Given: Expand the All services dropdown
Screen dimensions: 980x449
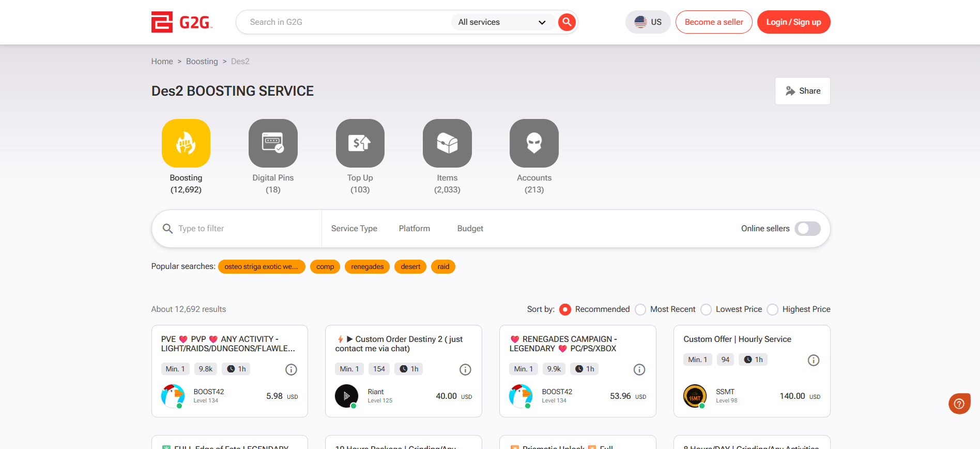Looking at the screenshot, I should (x=501, y=22).
